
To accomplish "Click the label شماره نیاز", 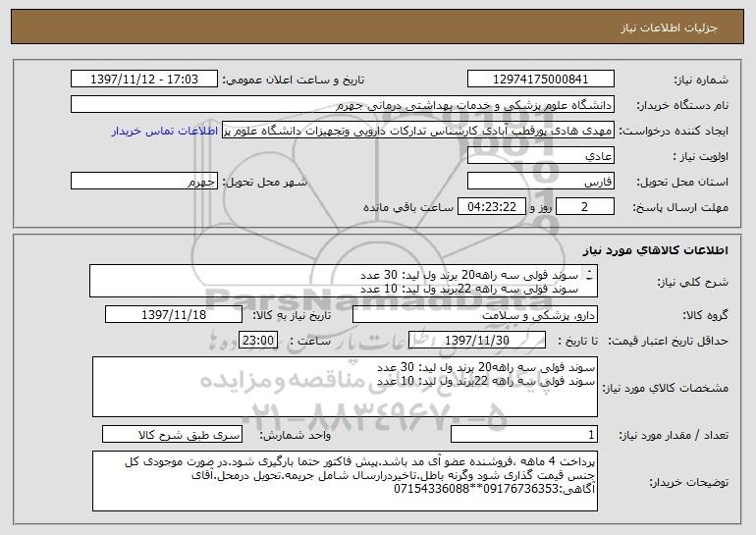I will click(701, 80).
